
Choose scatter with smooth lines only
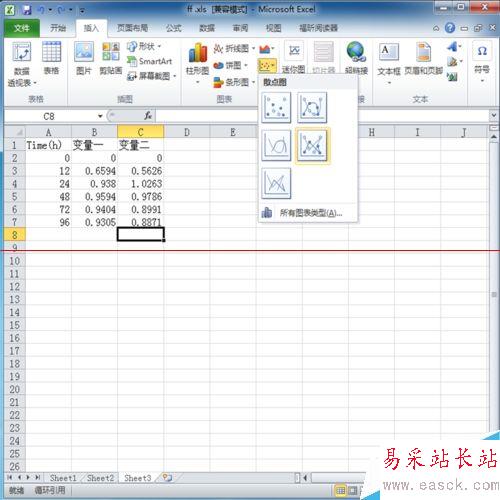(276, 145)
